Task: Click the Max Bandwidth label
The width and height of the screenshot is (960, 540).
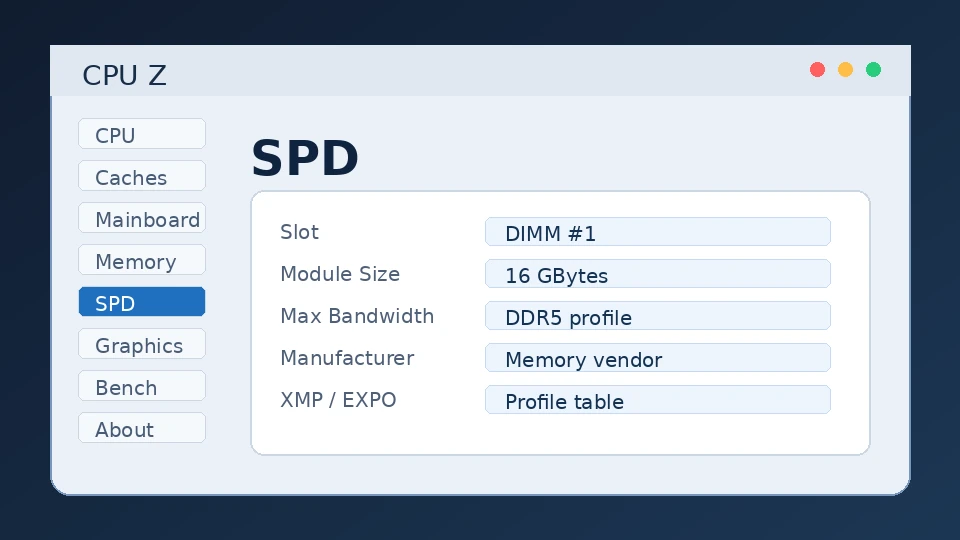Action: [x=357, y=316]
